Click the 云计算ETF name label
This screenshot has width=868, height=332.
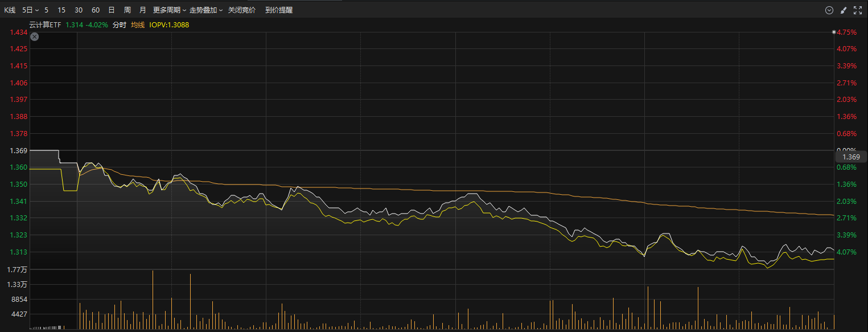coord(45,25)
